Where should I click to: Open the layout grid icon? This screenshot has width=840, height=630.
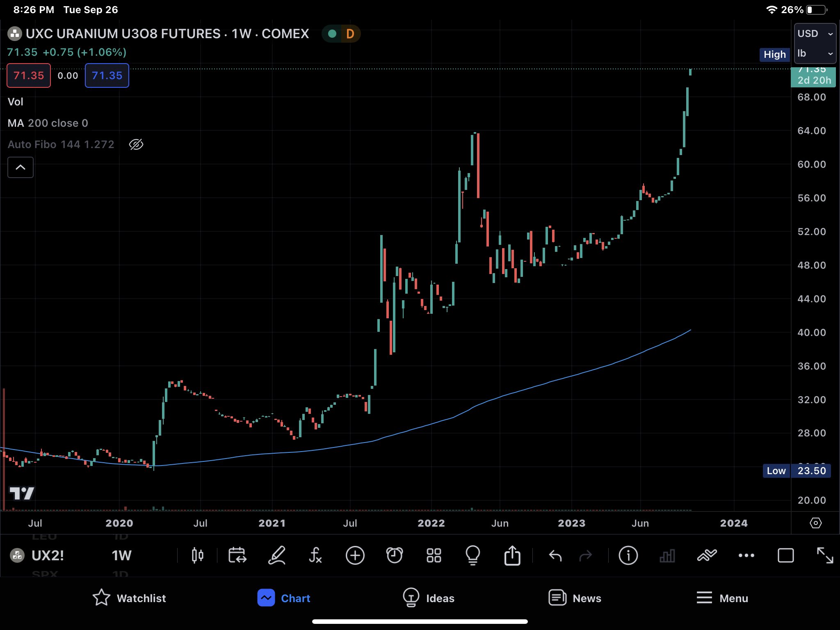click(x=434, y=556)
